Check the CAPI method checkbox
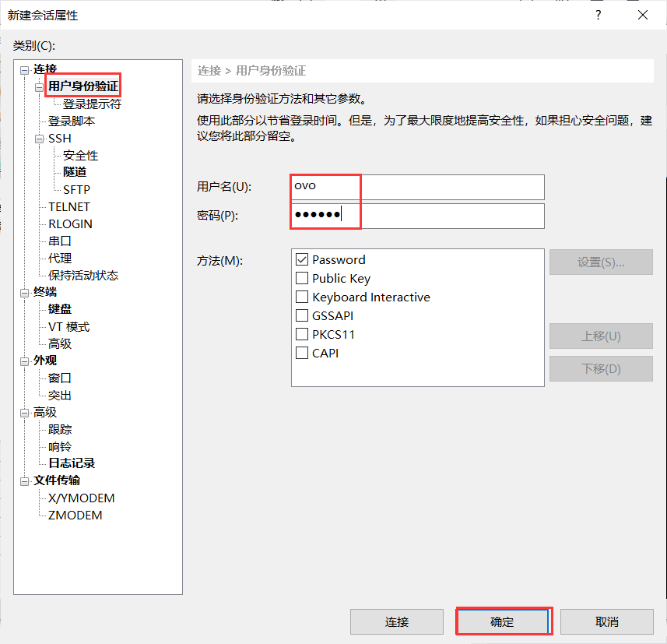Screen dimensions: 667x644 point(302,354)
